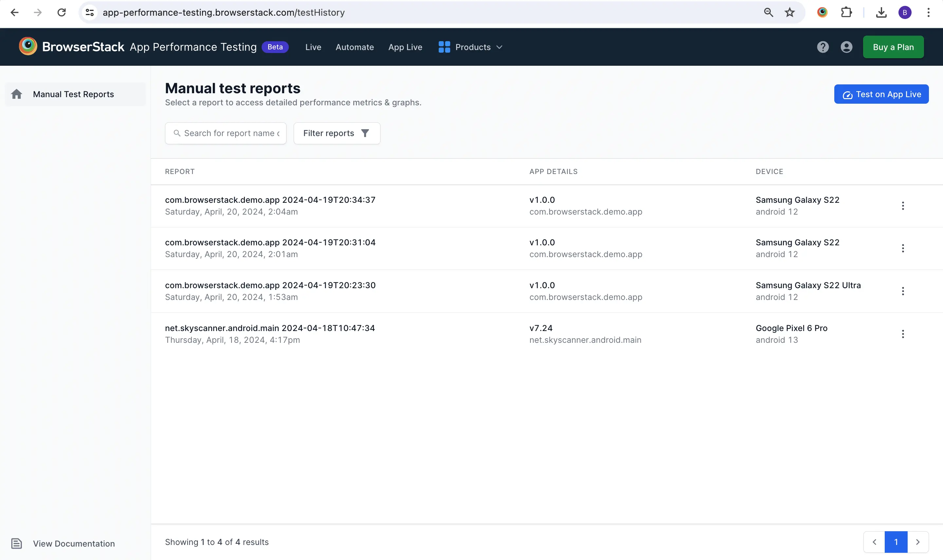Bookmark this page with star icon
The width and height of the screenshot is (943, 560).
pos(789,12)
